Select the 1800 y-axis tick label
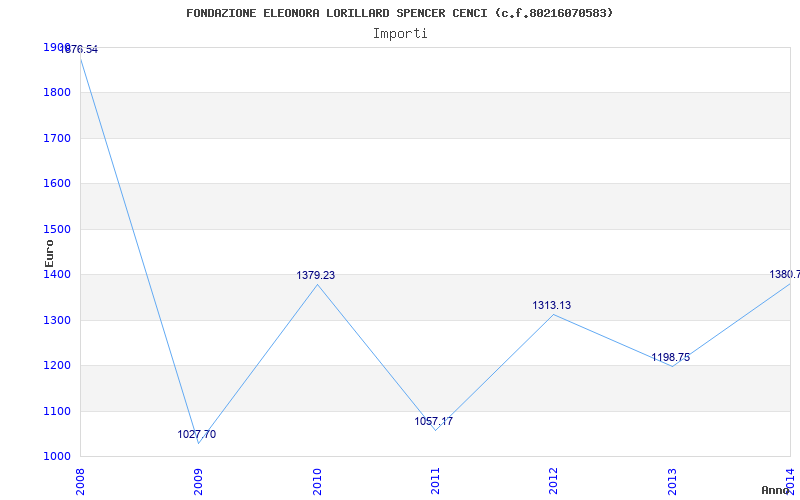The image size is (800, 500). [x=57, y=92]
